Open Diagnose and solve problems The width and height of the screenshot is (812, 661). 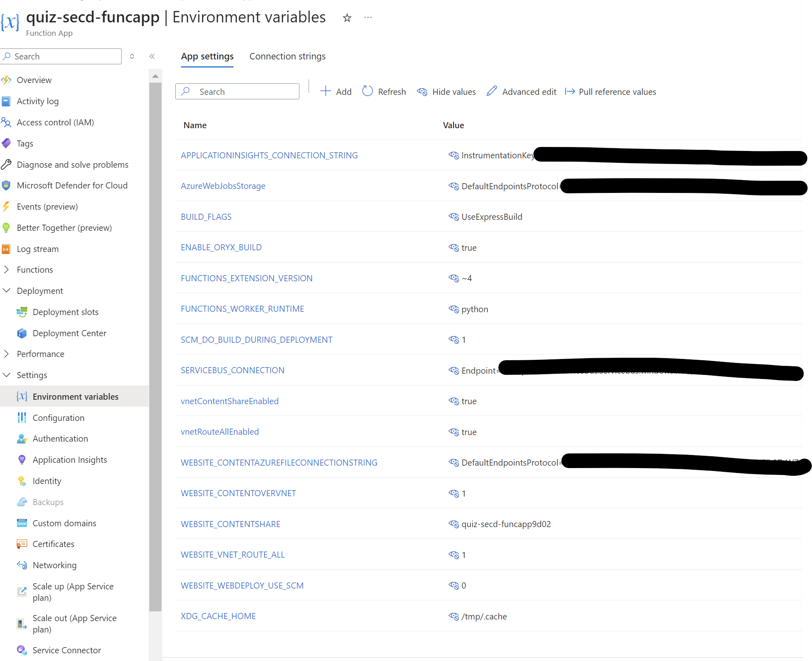pyautogui.click(x=72, y=164)
